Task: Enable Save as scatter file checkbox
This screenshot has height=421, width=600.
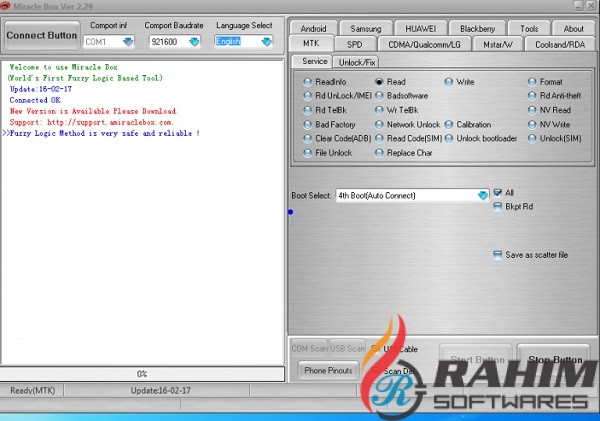Action: 497,255
